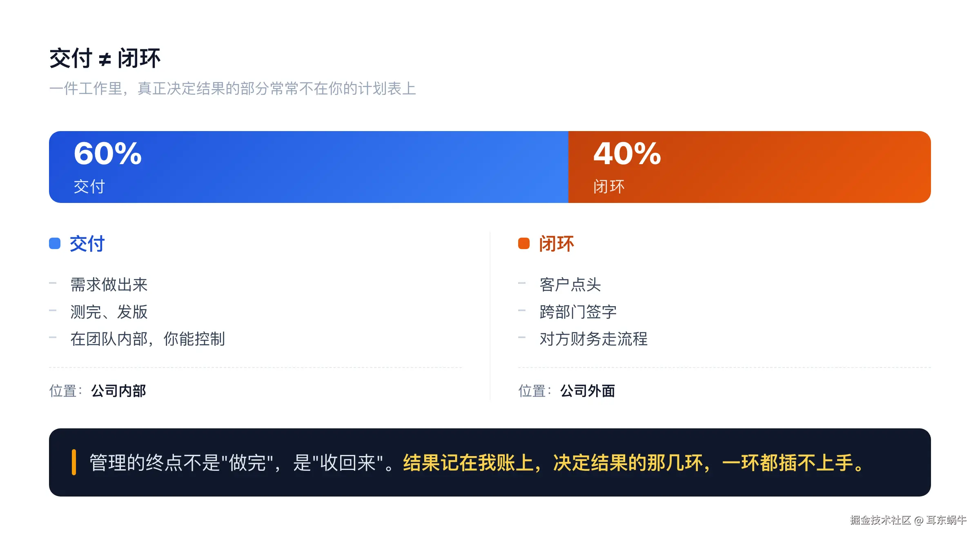This screenshot has width=980, height=539.
Task: Click the orange square icon beside 闭环
Action: [x=524, y=243]
